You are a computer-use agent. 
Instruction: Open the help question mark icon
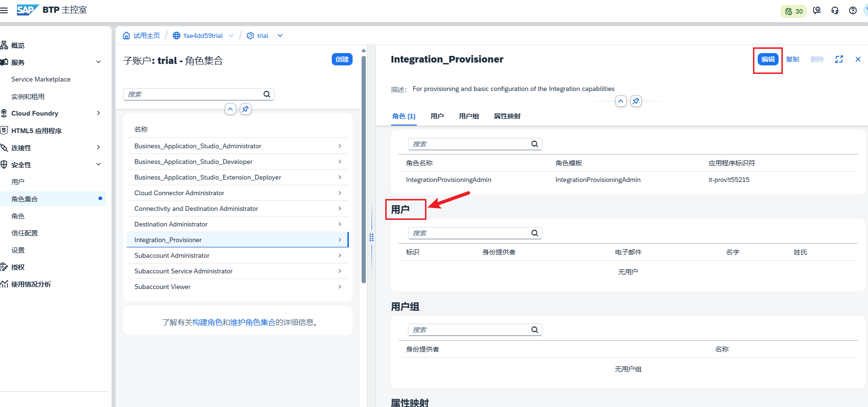tap(853, 10)
